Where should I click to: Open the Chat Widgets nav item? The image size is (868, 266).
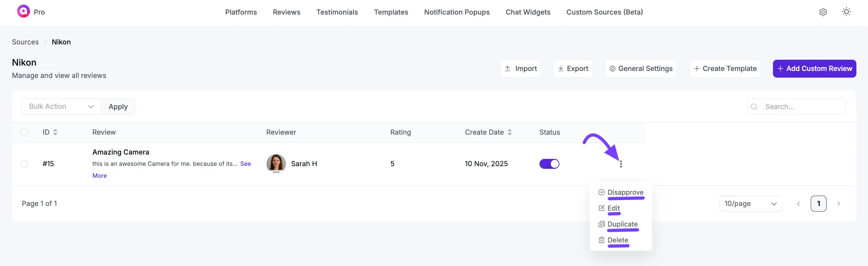pyautogui.click(x=528, y=12)
